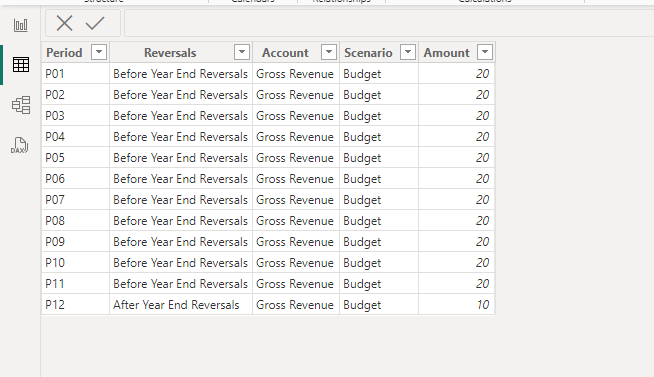Select the P08 period cell

[x=75, y=221]
